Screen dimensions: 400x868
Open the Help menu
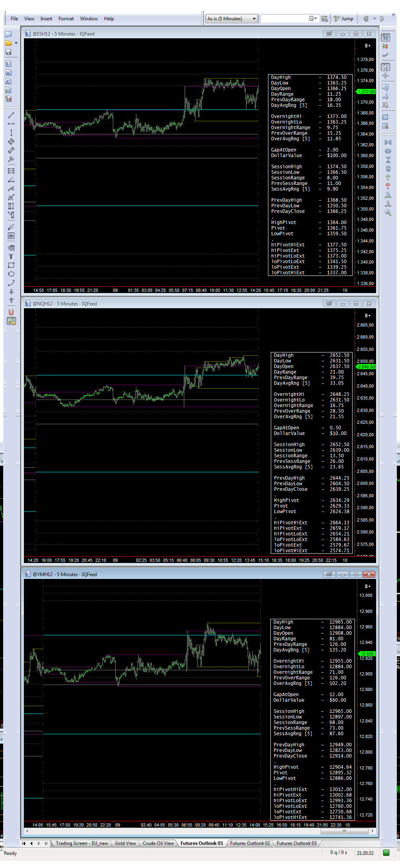pos(109,19)
